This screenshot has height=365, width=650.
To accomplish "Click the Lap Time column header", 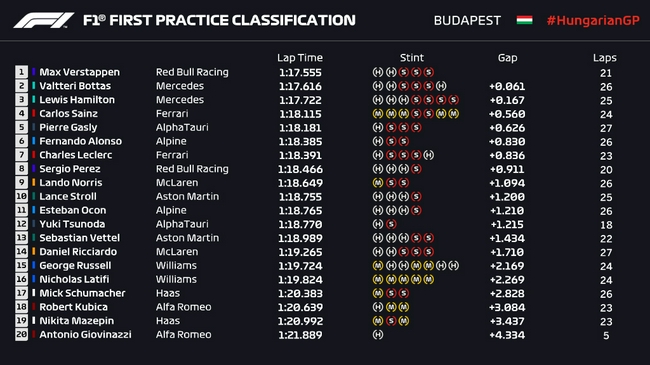I will (x=300, y=58).
